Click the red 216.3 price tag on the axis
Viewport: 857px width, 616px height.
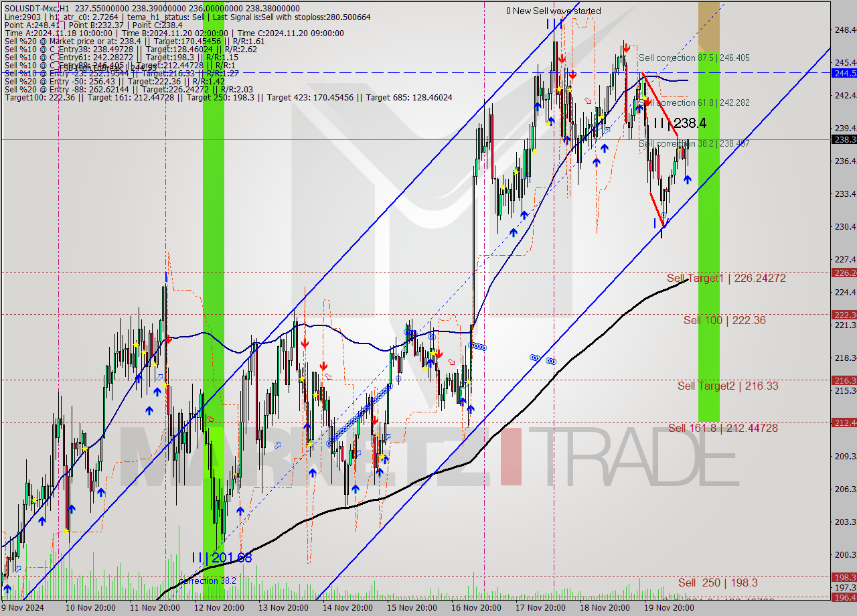pyautogui.click(x=844, y=380)
